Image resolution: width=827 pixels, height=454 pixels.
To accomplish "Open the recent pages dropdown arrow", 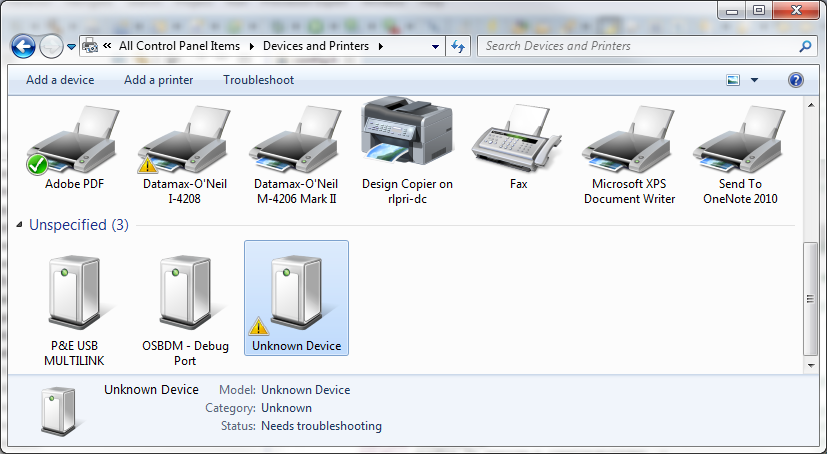I will click(x=72, y=47).
